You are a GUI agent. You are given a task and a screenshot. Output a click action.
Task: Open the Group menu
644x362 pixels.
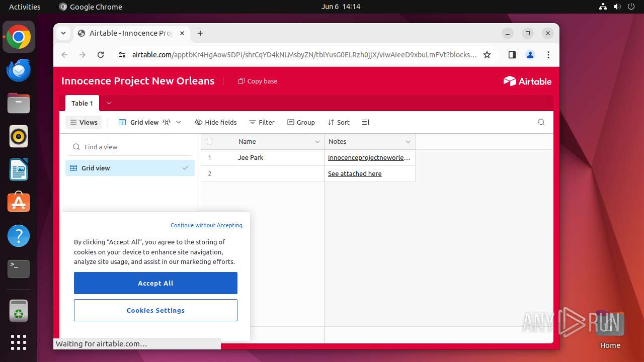pos(301,122)
